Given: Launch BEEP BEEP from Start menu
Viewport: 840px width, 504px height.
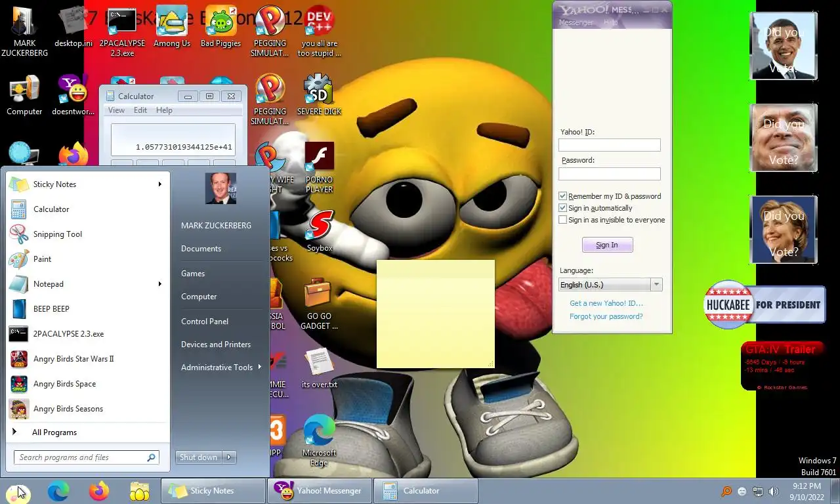Looking at the screenshot, I should (x=87, y=309).
